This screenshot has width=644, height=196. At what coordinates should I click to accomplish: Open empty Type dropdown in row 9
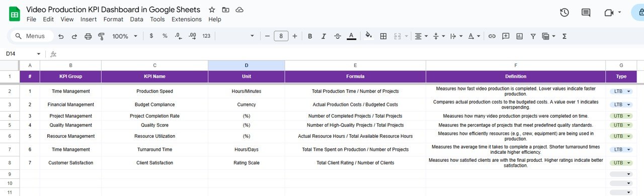(621, 174)
